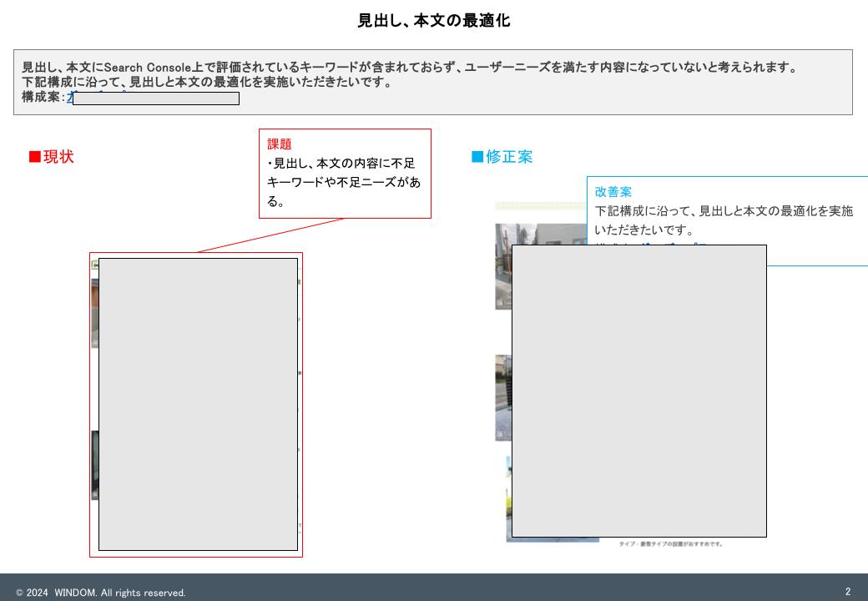Select the large gray box under 現状
This screenshot has height=601, width=868.
198,404
